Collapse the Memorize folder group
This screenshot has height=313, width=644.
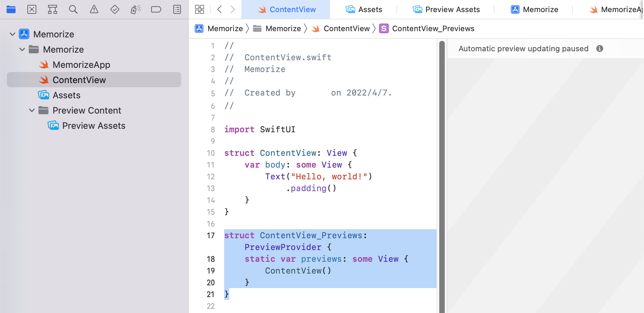tap(22, 49)
